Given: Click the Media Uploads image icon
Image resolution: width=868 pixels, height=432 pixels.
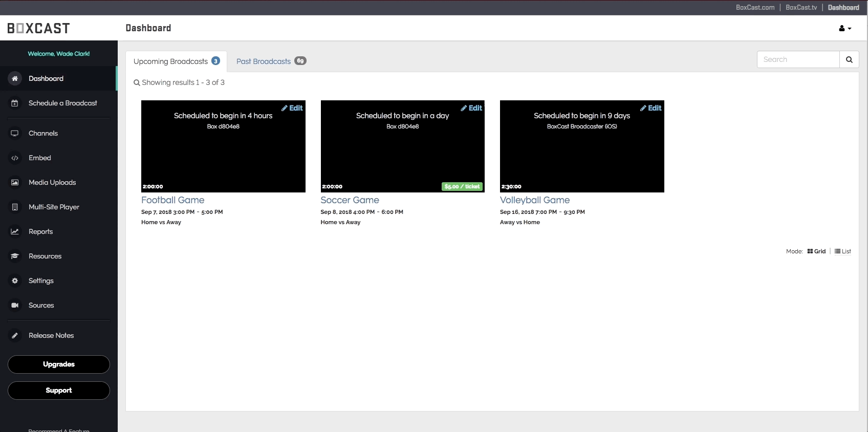Looking at the screenshot, I should coord(15,182).
